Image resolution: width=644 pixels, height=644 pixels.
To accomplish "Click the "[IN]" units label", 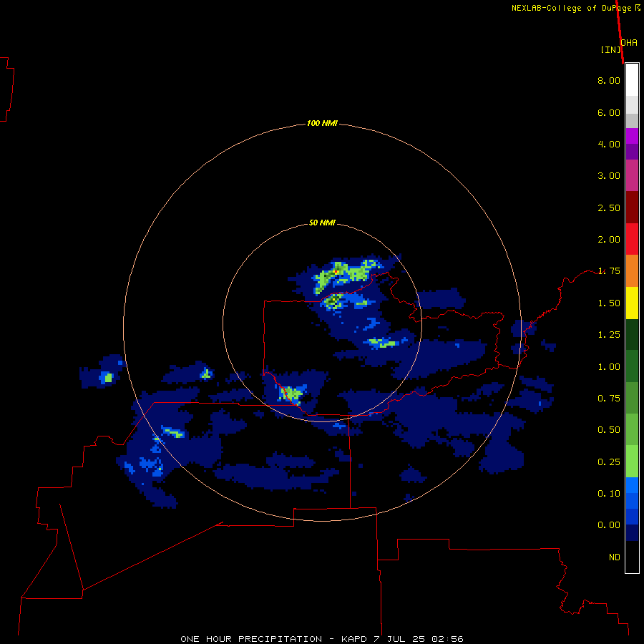I will [x=610, y=49].
